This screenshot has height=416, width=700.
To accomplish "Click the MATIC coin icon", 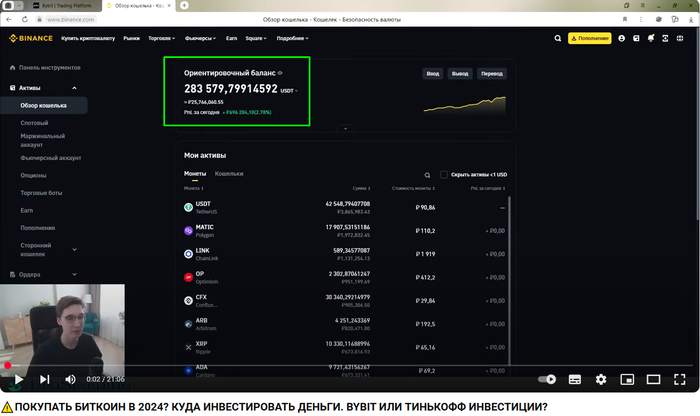I will tap(188, 231).
